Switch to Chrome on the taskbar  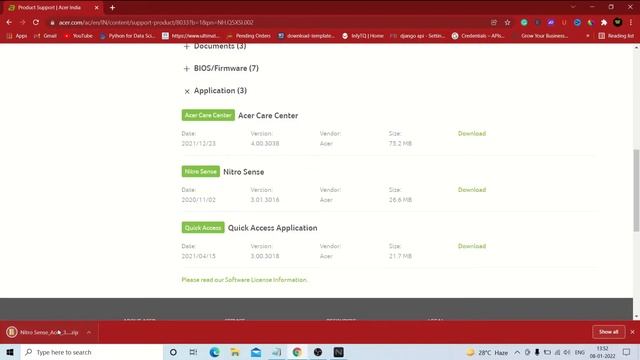pyautogui.click(x=297, y=352)
